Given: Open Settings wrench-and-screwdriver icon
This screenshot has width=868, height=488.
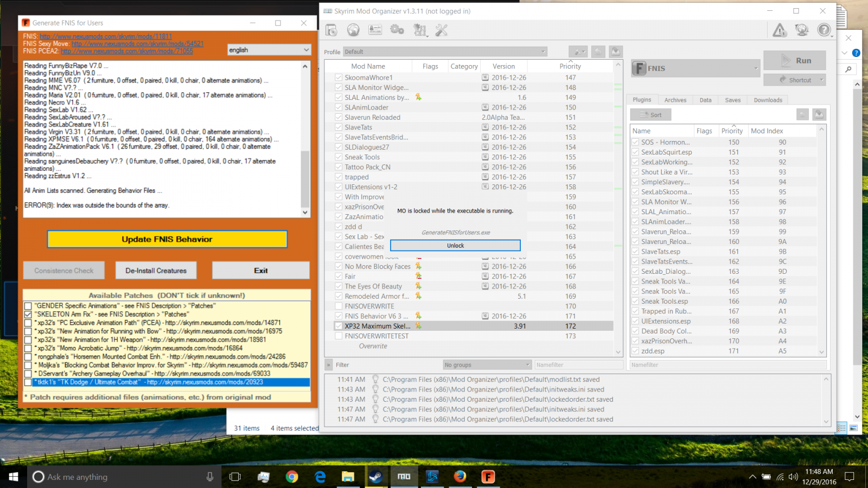Looking at the screenshot, I should pos(442,30).
